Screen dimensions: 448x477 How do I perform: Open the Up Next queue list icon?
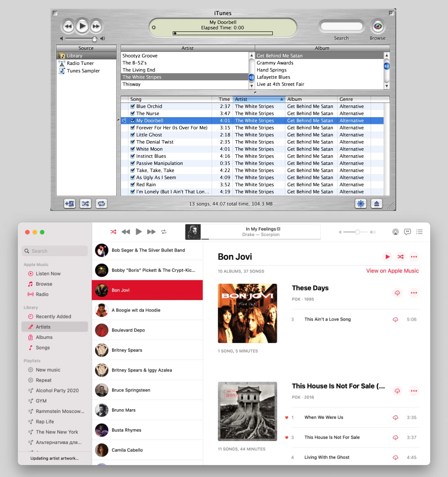pos(420,232)
